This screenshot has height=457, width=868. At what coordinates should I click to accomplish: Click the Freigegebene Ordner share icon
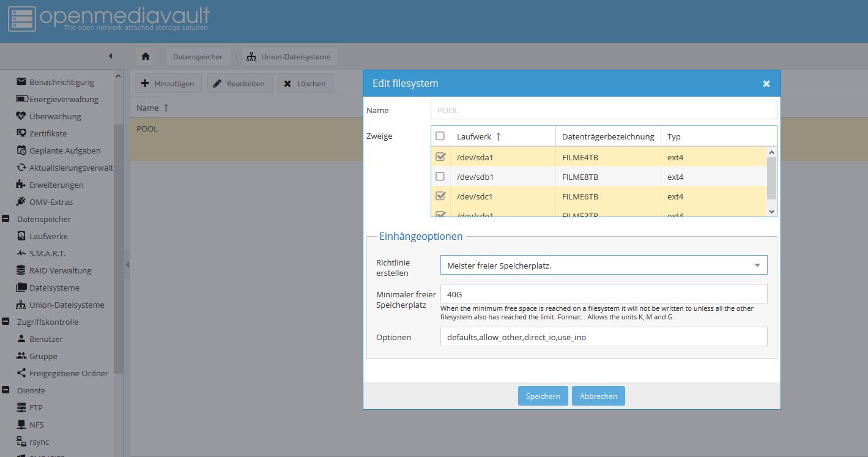[21, 373]
